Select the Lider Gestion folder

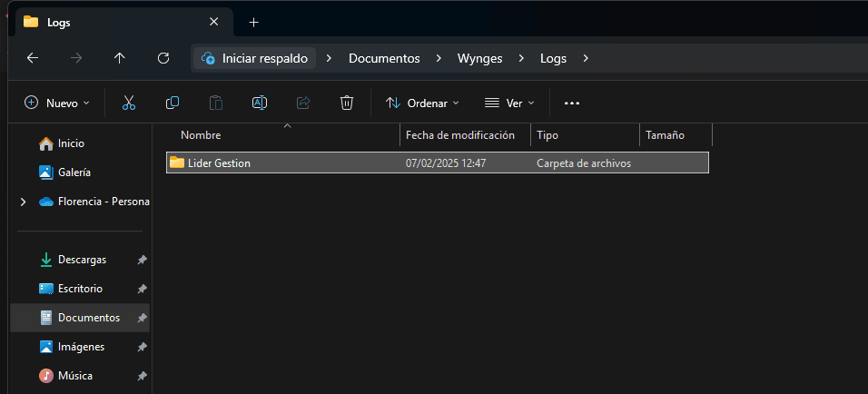tap(219, 163)
